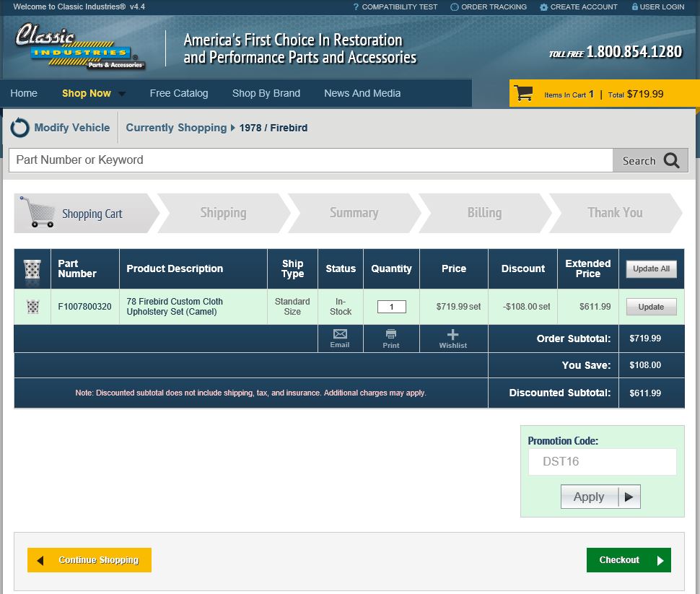Open News And Media menu
The width and height of the screenshot is (700, 594).
362,93
